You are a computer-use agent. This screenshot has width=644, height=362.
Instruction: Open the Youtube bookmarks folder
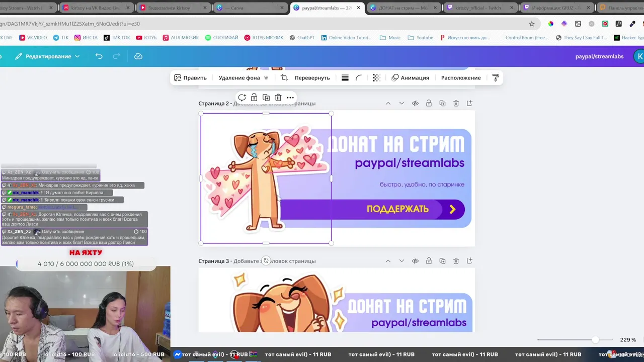tap(421, 38)
